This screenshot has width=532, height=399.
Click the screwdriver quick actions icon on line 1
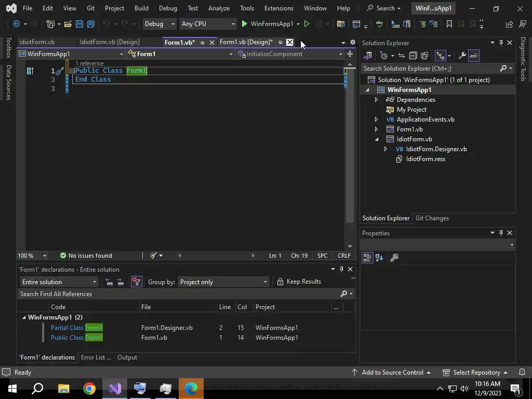tap(60, 71)
